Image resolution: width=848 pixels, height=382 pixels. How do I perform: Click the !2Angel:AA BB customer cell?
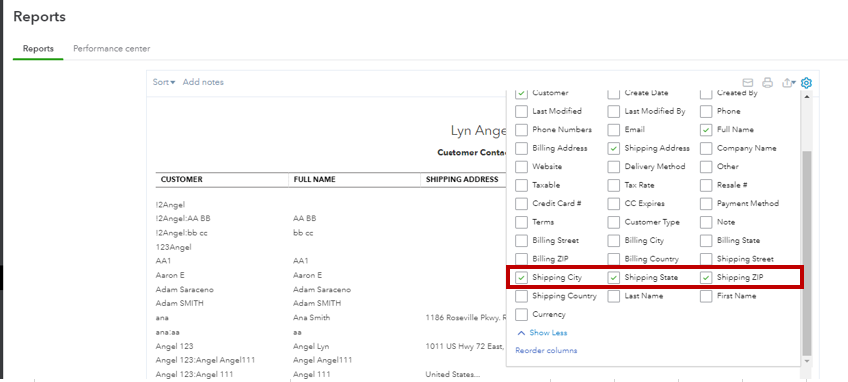[x=183, y=219]
